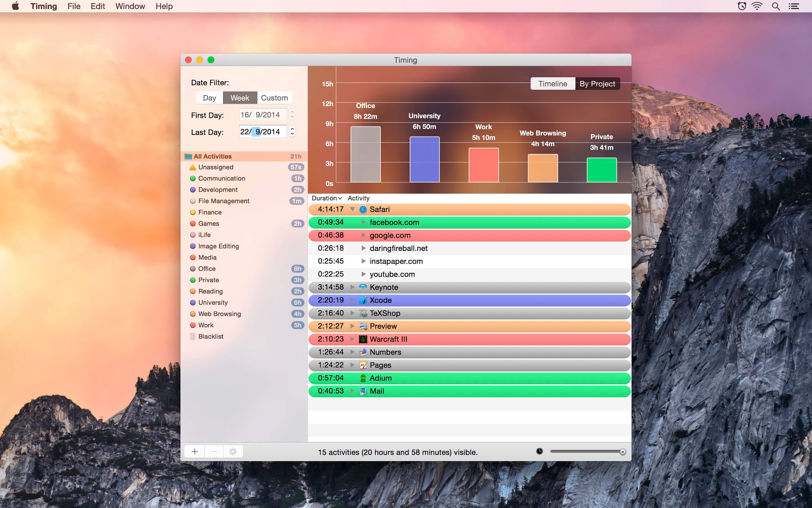Click the First Day stepper arrows
The image size is (812, 508).
click(x=292, y=115)
